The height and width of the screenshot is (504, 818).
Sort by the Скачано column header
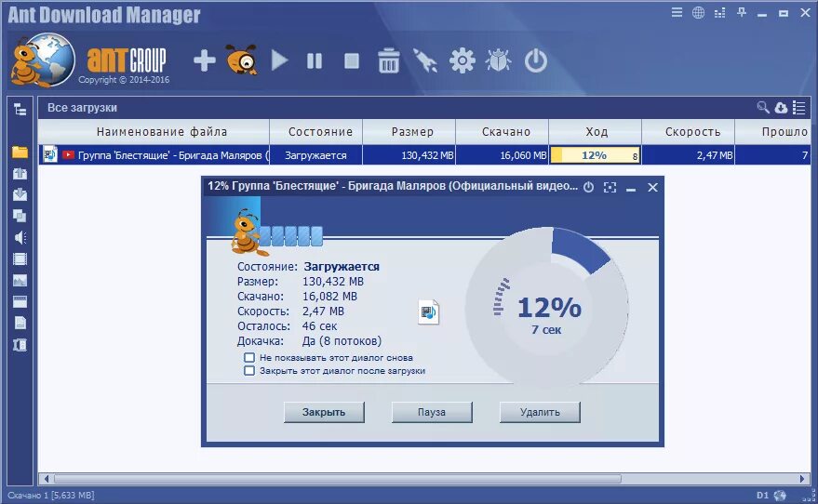tap(502, 132)
